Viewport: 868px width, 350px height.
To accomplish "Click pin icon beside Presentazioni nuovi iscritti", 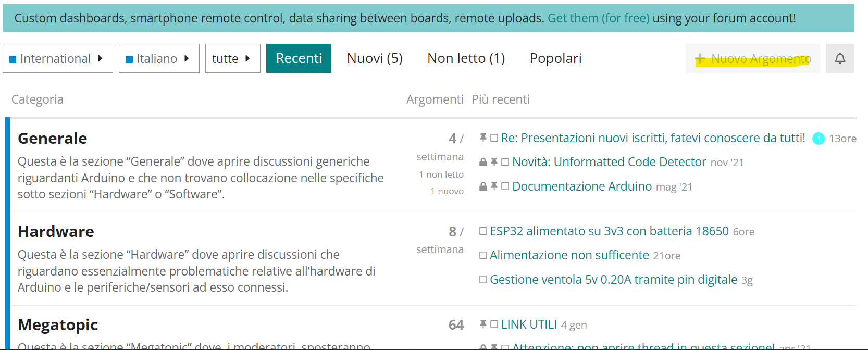I will (x=483, y=138).
